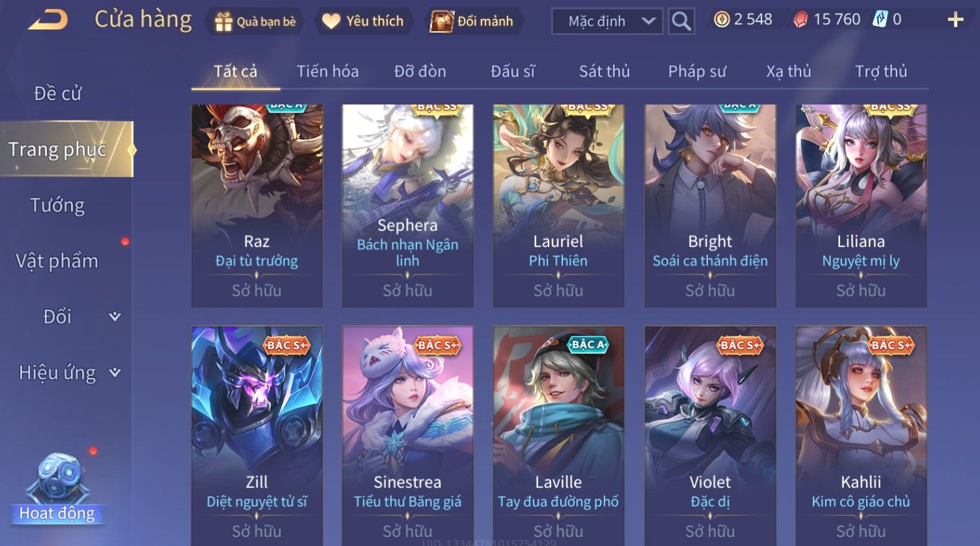Select the Đề cử sidebar item

(x=57, y=94)
